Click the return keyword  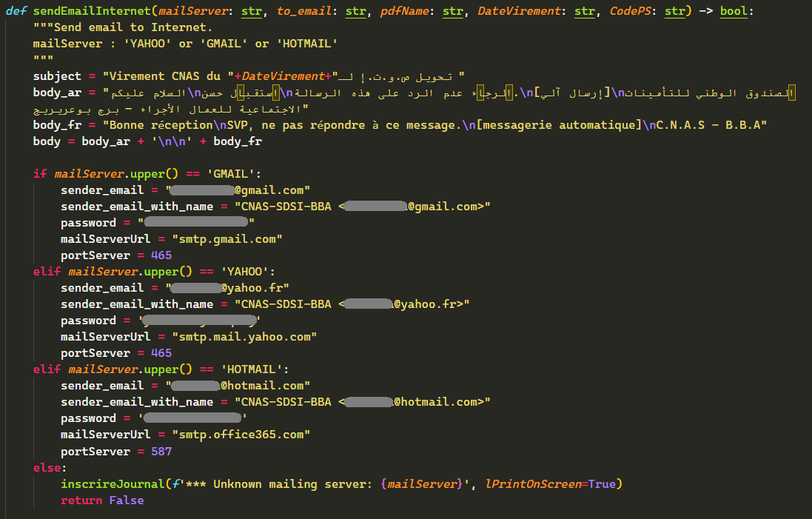click(x=81, y=500)
